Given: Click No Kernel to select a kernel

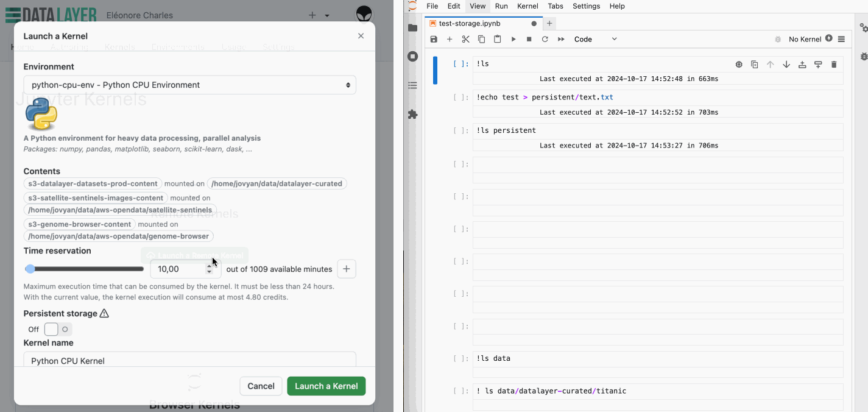Looking at the screenshot, I should click(805, 39).
